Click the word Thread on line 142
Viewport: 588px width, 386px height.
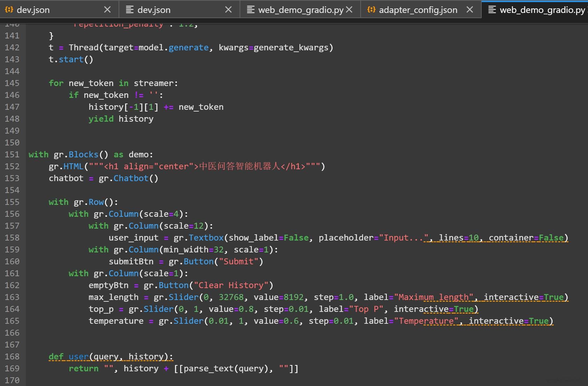(x=84, y=48)
